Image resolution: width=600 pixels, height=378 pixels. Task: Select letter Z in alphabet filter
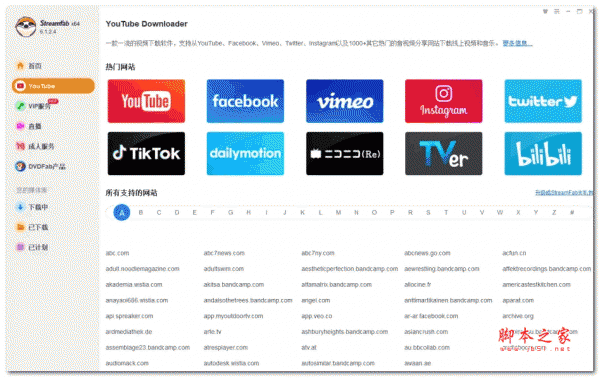[554, 212]
